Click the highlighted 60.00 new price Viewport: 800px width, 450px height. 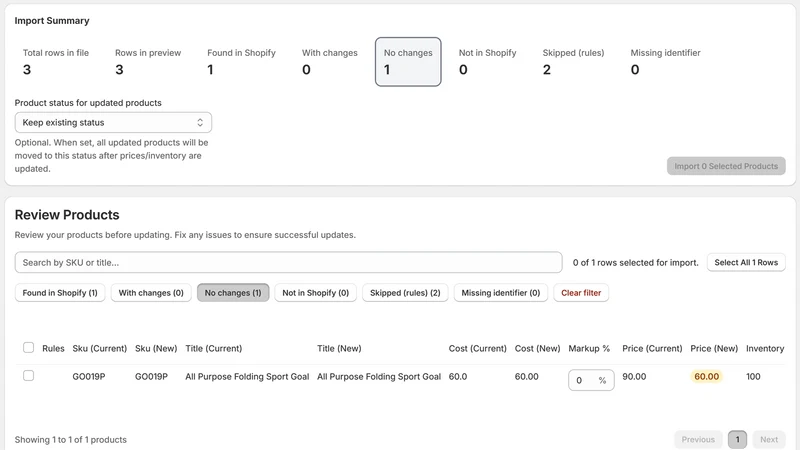(x=707, y=377)
